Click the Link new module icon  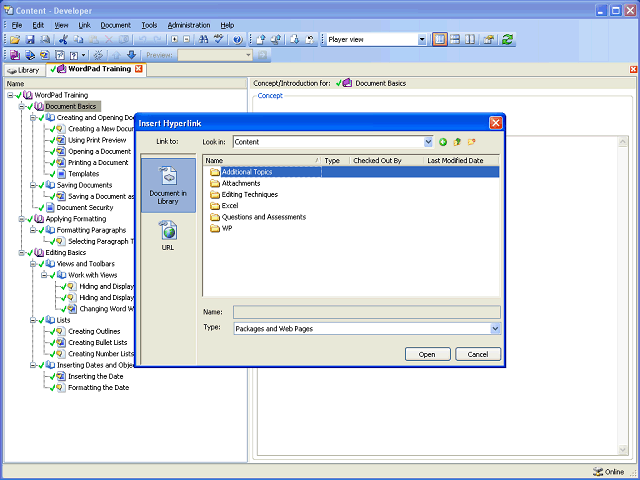[x=15, y=55]
